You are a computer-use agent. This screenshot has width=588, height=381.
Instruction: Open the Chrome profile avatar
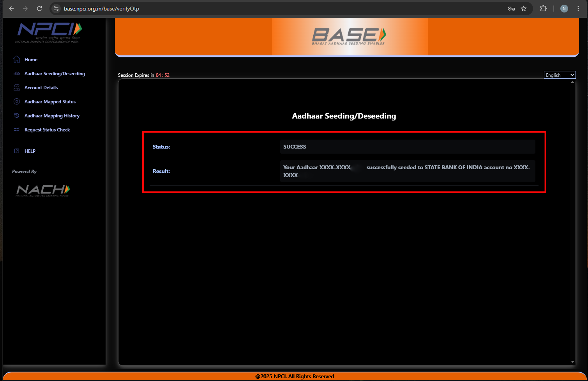pos(564,9)
